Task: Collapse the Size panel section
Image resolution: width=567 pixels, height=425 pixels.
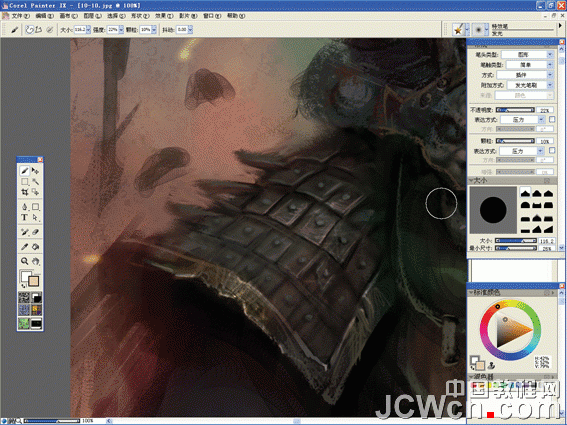Action: (471, 180)
